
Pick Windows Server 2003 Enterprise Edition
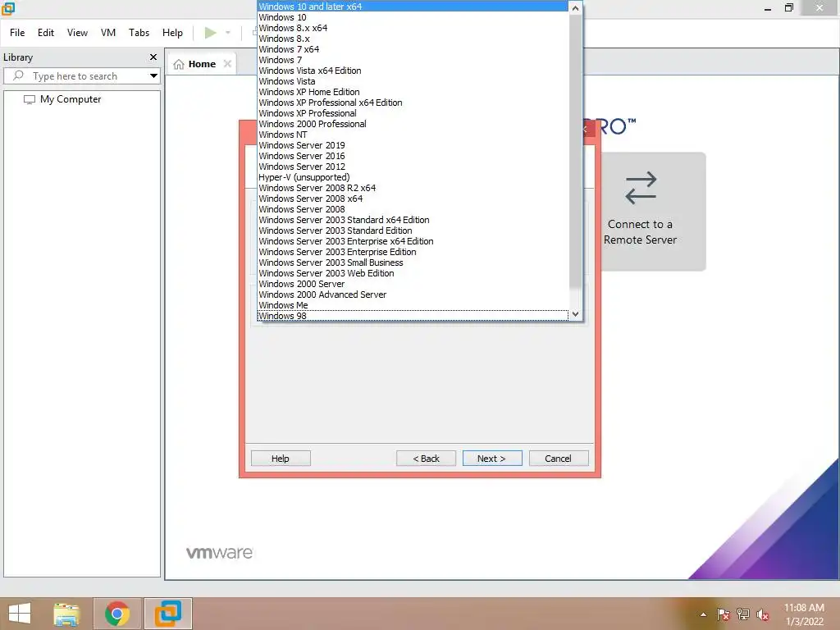point(413,253)
